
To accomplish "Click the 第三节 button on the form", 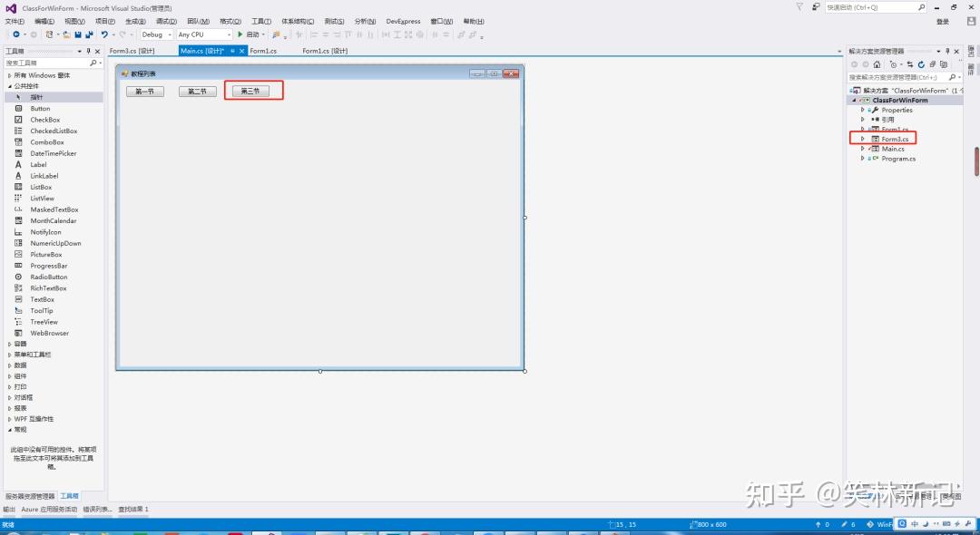I will coord(250,92).
